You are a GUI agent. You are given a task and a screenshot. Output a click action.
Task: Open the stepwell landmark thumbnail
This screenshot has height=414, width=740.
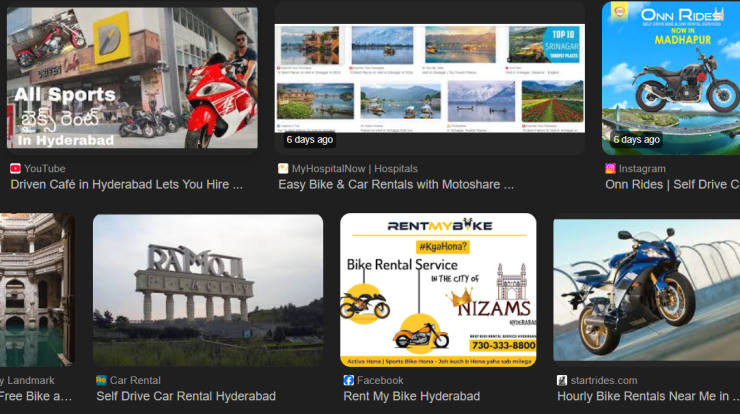coord(37,290)
